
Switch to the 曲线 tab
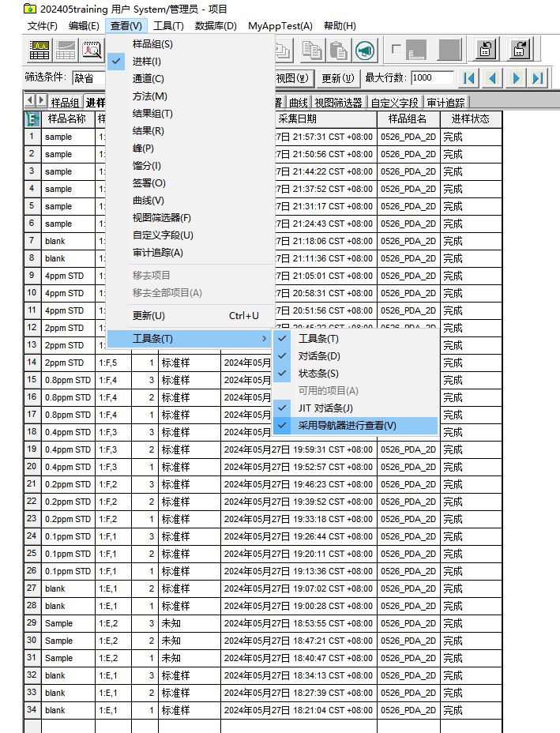(299, 103)
